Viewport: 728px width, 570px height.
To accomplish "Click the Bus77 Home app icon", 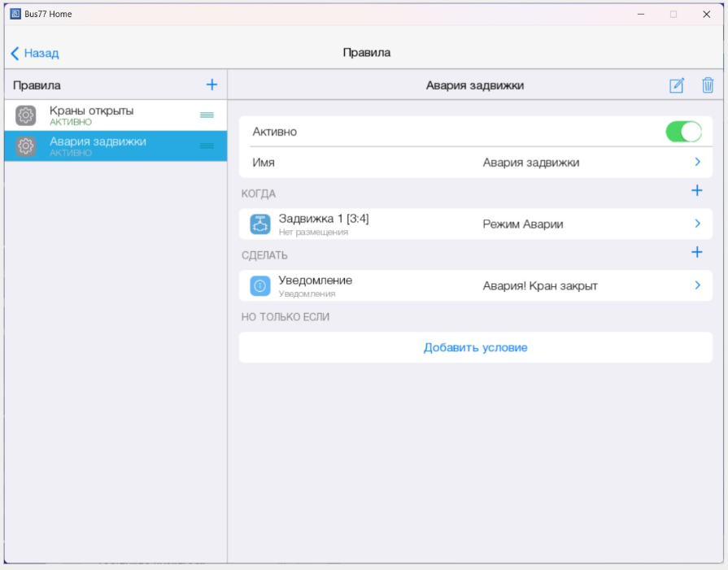I will tap(15, 14).
